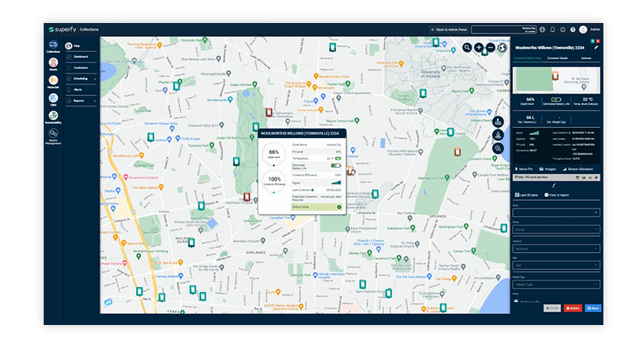Screen dimensions: 644x348
Task: Edit container name with pencil icon
Action: click(596, 48)
